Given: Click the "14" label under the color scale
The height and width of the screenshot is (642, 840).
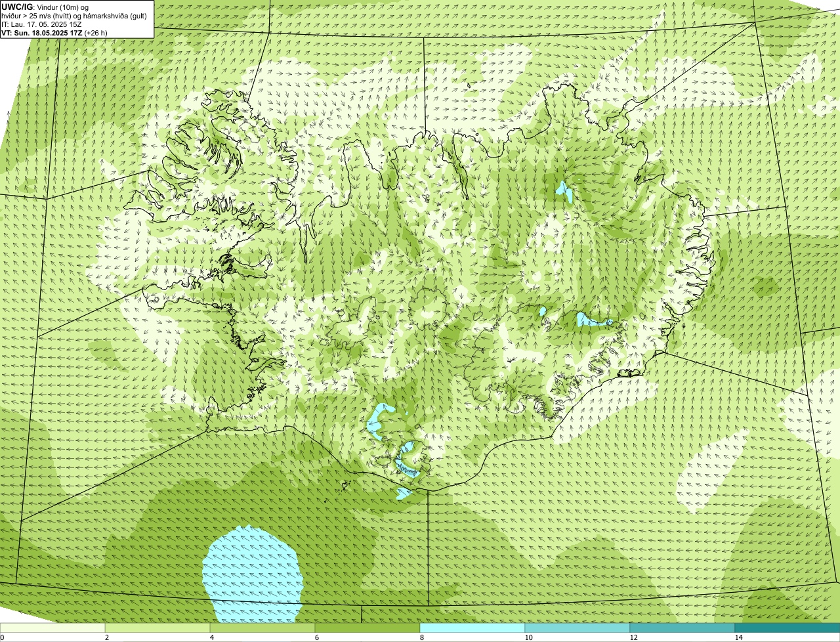Looking at the screenshot, I should 739,637.
